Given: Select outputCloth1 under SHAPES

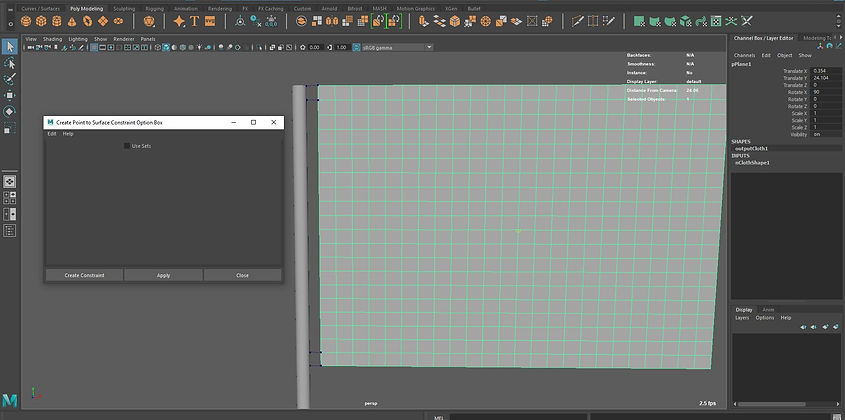Looking at the screenshot, I should click(751, 148).
